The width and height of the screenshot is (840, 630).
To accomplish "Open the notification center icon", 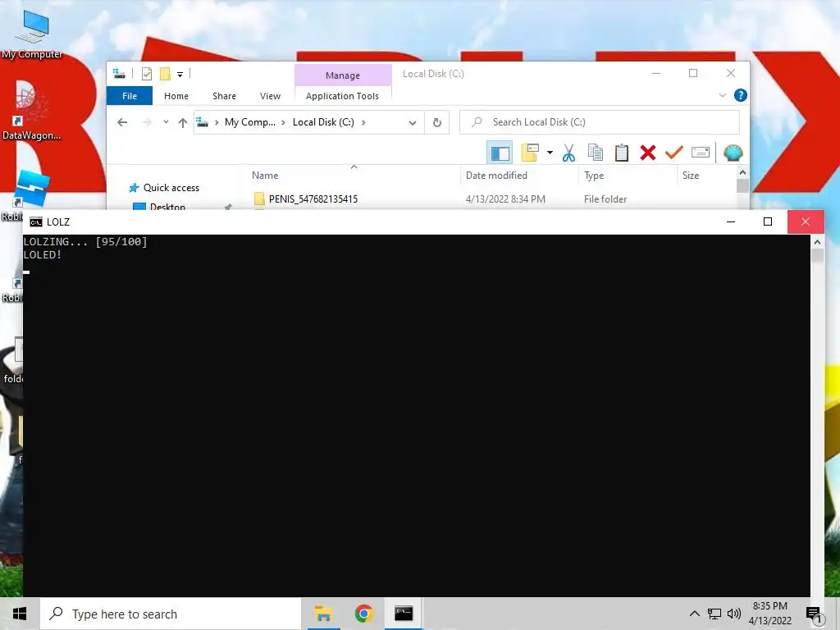I will [x=814, y=614].
